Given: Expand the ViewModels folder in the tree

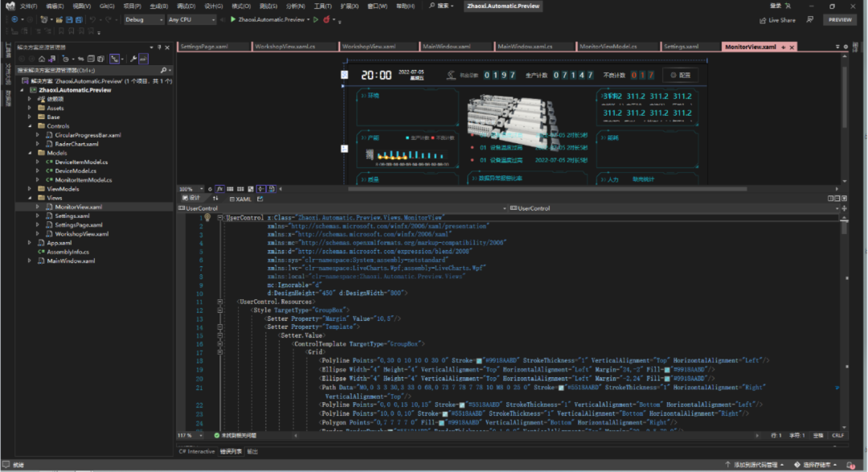Looking at the screenshot, I should pos(31,189).
